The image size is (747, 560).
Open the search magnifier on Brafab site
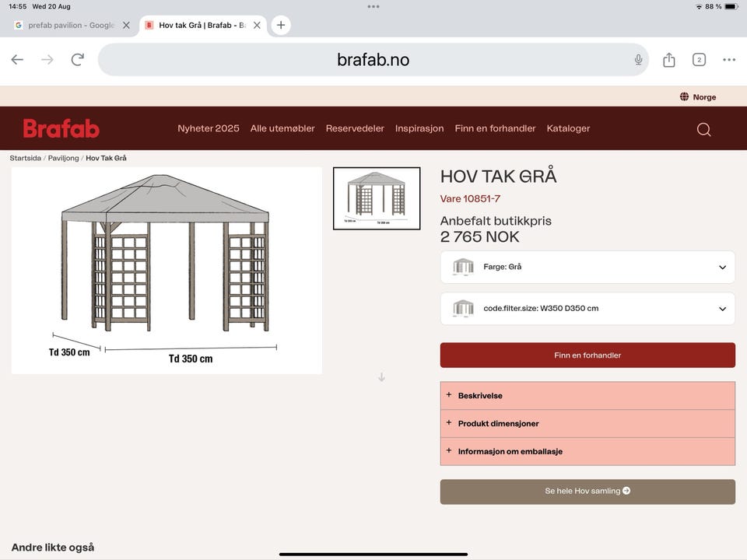click(x=703, y=129)
